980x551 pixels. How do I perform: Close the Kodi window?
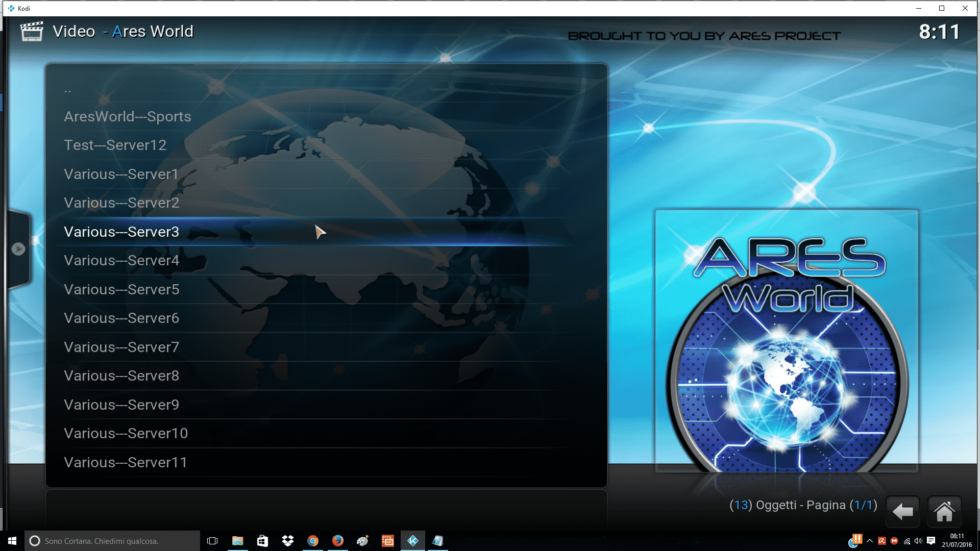pos(965,8)
